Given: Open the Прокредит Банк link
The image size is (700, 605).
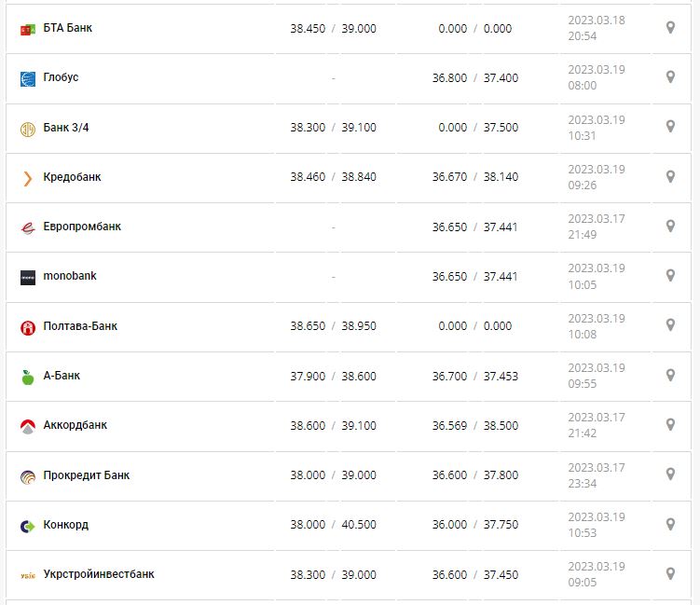Looking at the screenshot, I should point(87,475).
